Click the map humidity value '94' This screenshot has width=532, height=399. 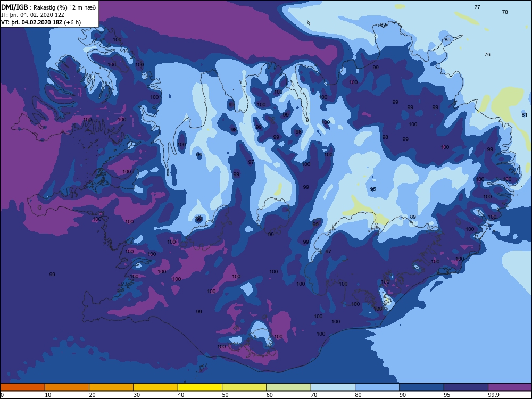click(x=199, y=155)
